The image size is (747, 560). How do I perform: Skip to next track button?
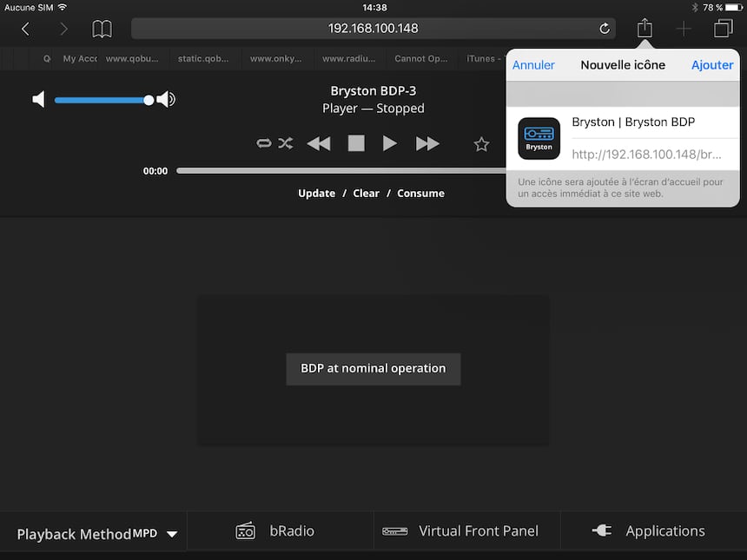(x=427, y=143)
